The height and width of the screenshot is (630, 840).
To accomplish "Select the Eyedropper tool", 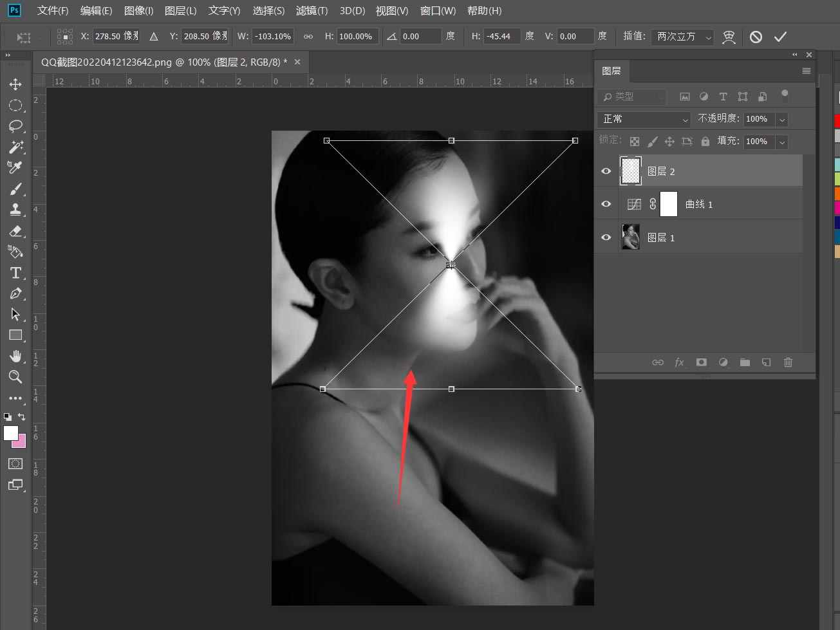I will (15, 167).
